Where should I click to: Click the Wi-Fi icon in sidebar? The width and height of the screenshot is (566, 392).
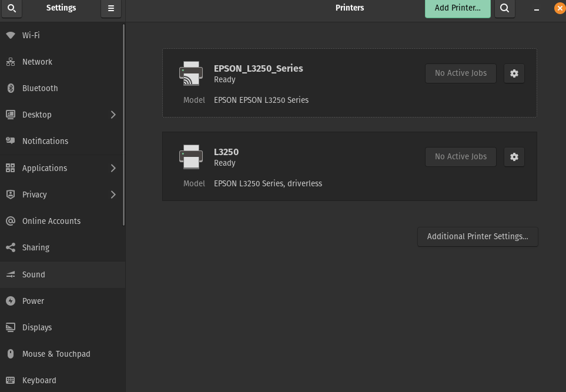pyautogui.click(x=11, y=35)
